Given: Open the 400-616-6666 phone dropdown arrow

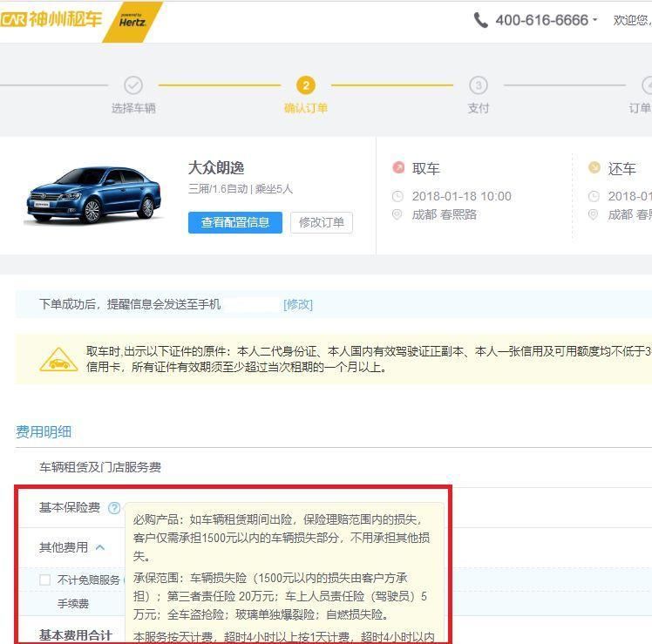Looking at the screenshot, I should (x=595, y=19).
